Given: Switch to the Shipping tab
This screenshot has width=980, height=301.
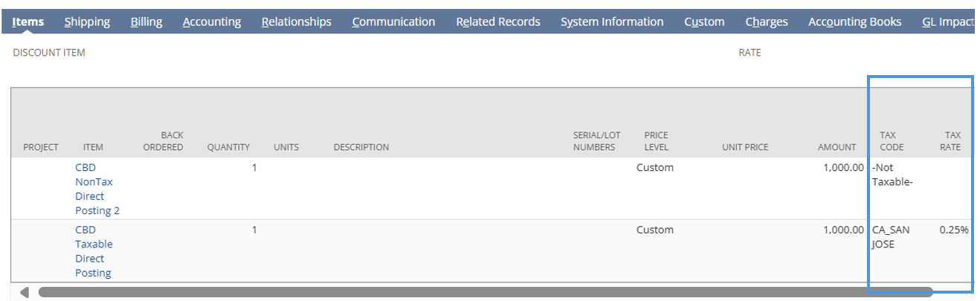Looking at the screenshot, I should click(x=87, y=22).
